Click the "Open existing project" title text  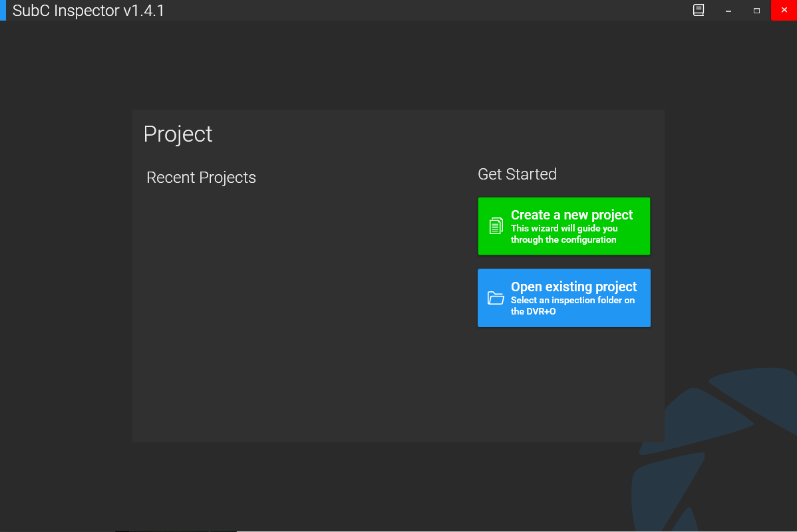[x=573, y=287]
